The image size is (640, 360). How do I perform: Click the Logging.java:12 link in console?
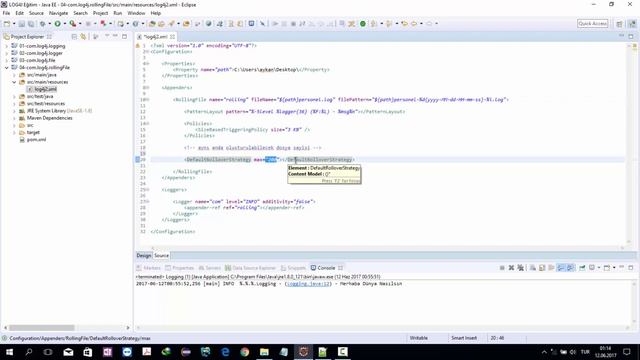[308, 284]
